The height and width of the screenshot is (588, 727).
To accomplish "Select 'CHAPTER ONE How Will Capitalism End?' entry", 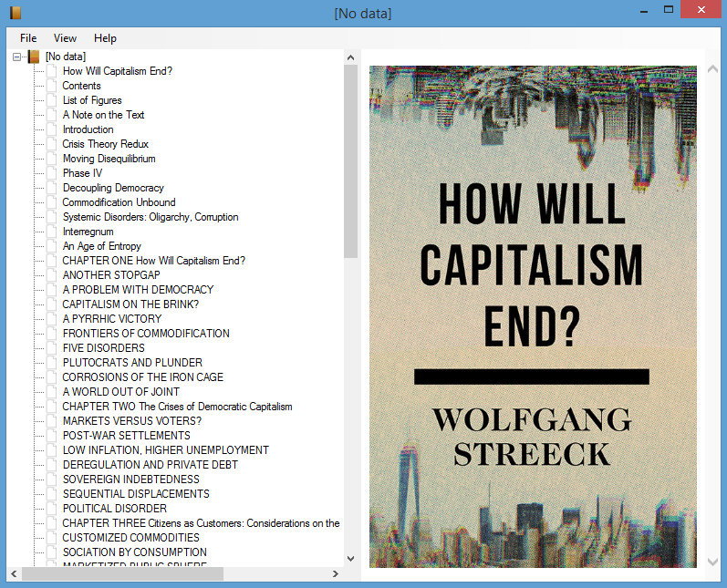I will pyautogui.click(x=154, y=261).
